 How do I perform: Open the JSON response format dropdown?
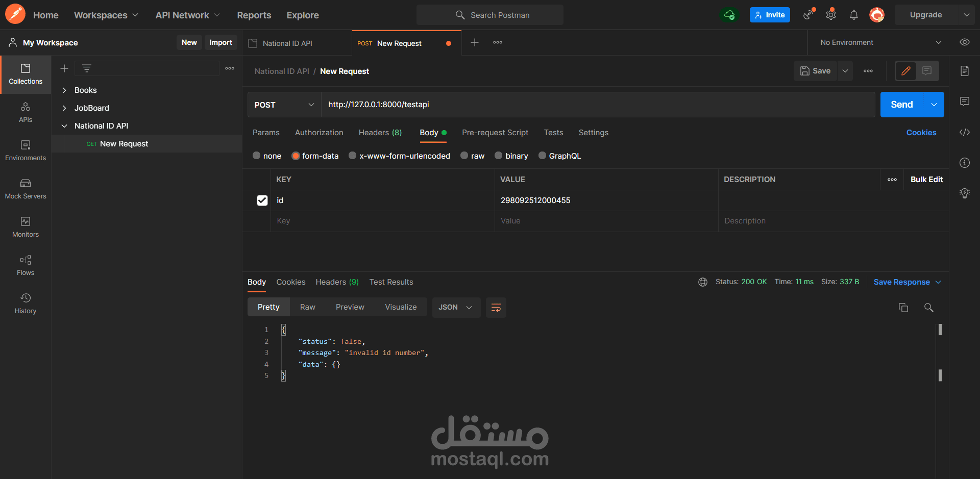(456, 308)
